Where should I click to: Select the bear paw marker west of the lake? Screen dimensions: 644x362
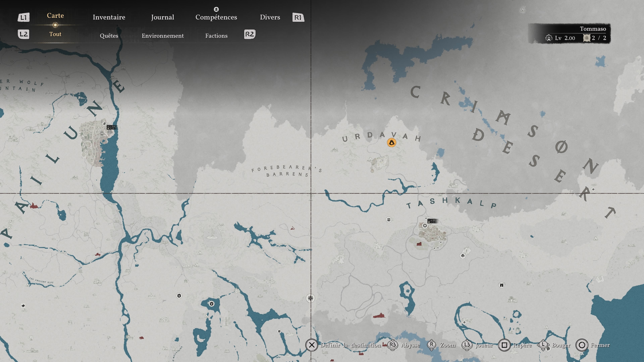tap(179, 296)
